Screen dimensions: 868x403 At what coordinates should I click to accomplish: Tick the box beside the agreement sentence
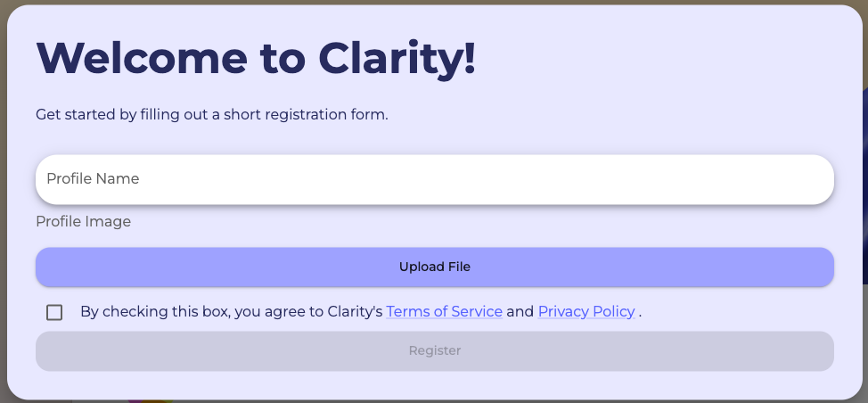(x=55, y=312)
